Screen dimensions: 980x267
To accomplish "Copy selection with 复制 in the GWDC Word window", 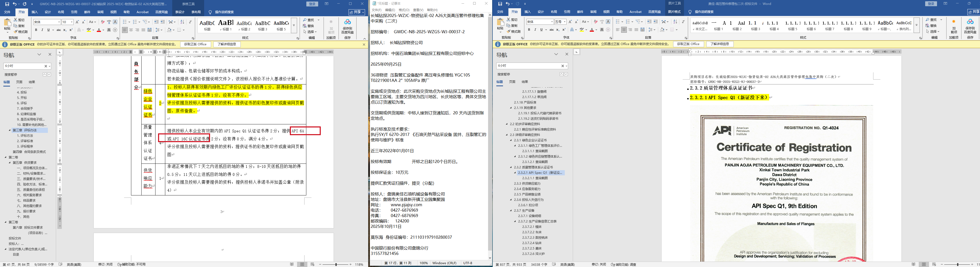I will tap(19, 26).
